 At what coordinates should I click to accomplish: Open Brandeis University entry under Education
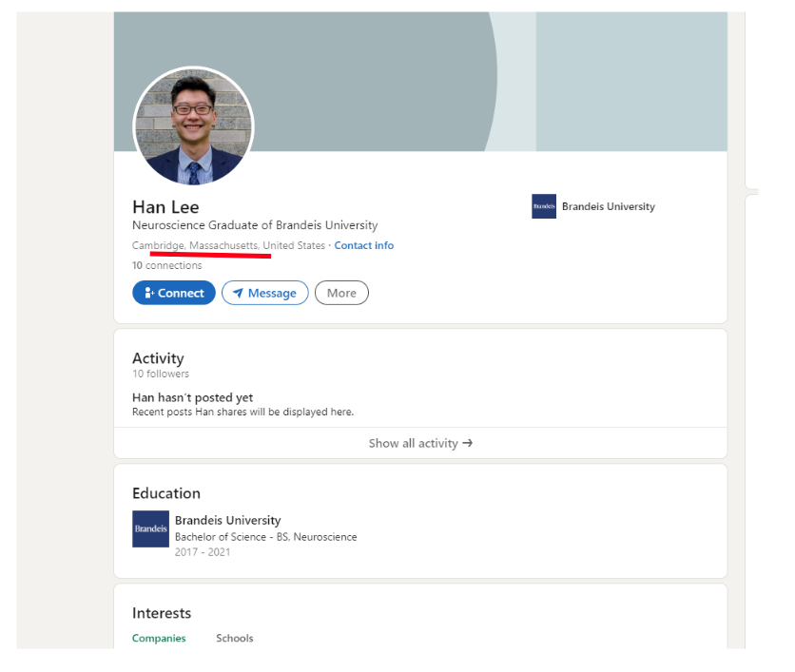pos(227,521)
